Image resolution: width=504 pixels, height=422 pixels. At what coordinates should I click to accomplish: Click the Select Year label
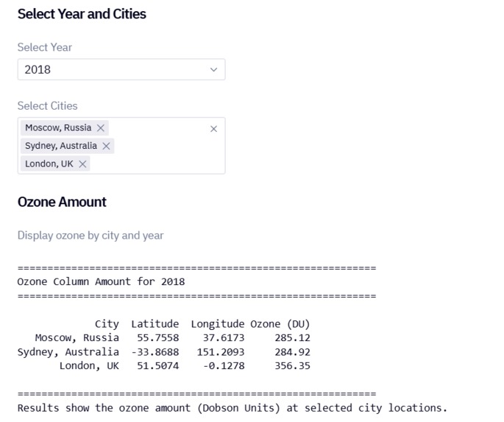(45, 47)
